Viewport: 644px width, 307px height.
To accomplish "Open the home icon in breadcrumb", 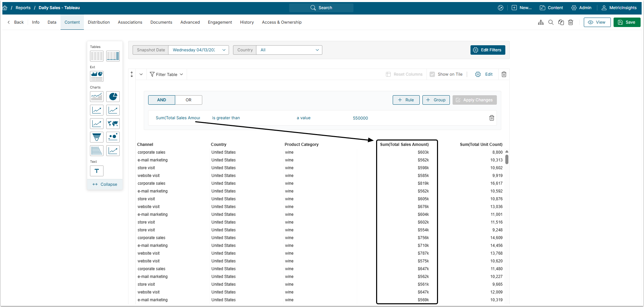I will click(5, 8).
